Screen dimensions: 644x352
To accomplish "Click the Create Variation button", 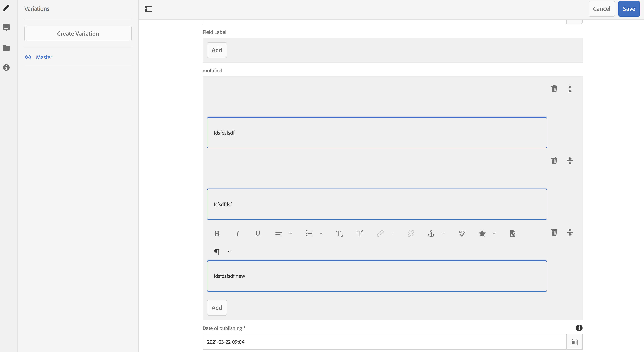I will [78, 33].
